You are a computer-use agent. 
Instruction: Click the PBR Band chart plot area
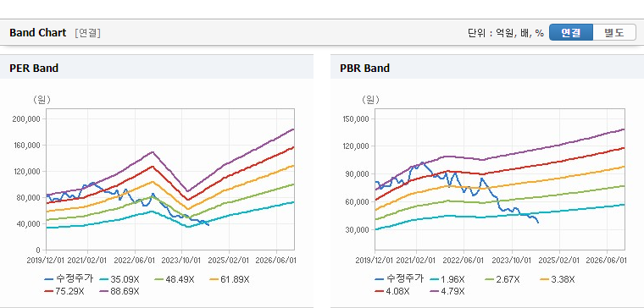coord(499,179)
